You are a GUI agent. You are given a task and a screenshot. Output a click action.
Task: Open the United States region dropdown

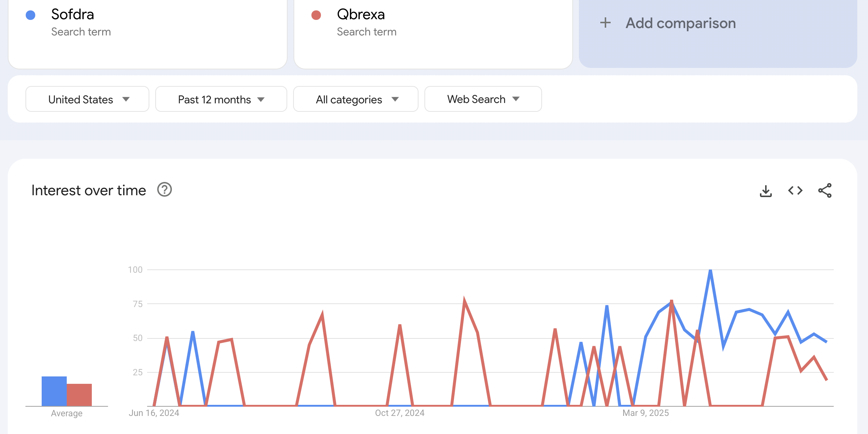pyautogui.click(x=87, y=99)
